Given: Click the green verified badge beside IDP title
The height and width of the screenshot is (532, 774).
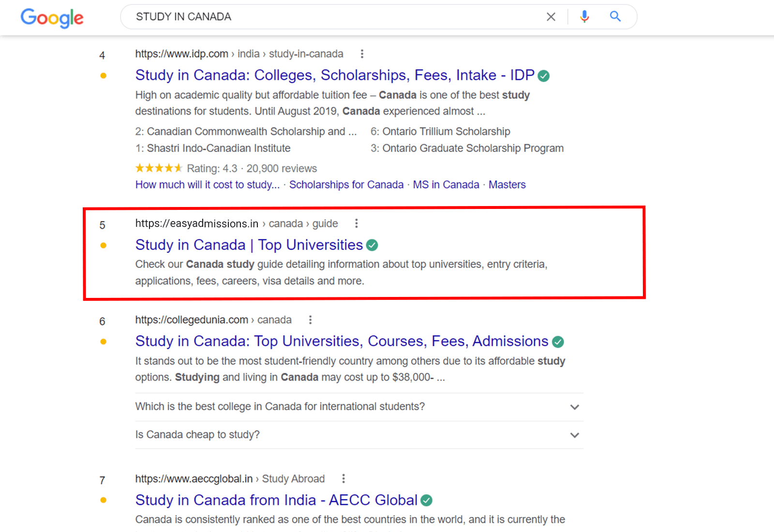Looking at the screenshot, I should [x=544, y=76].
